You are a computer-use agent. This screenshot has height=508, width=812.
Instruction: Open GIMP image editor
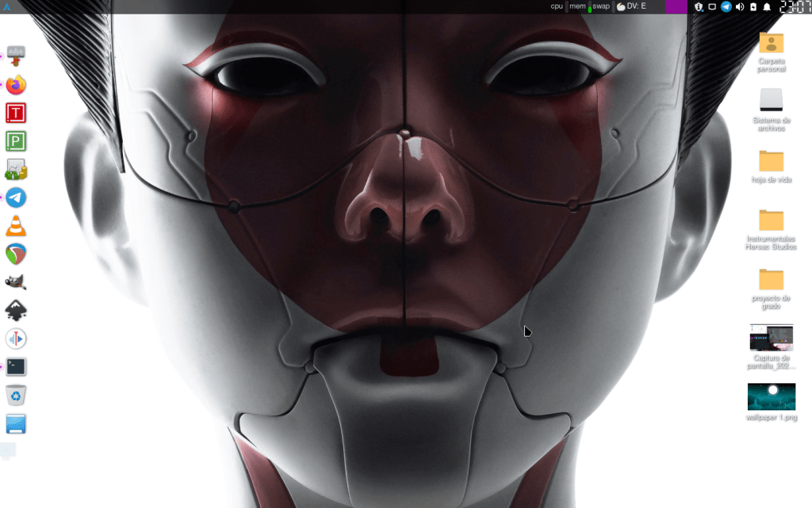16,283
